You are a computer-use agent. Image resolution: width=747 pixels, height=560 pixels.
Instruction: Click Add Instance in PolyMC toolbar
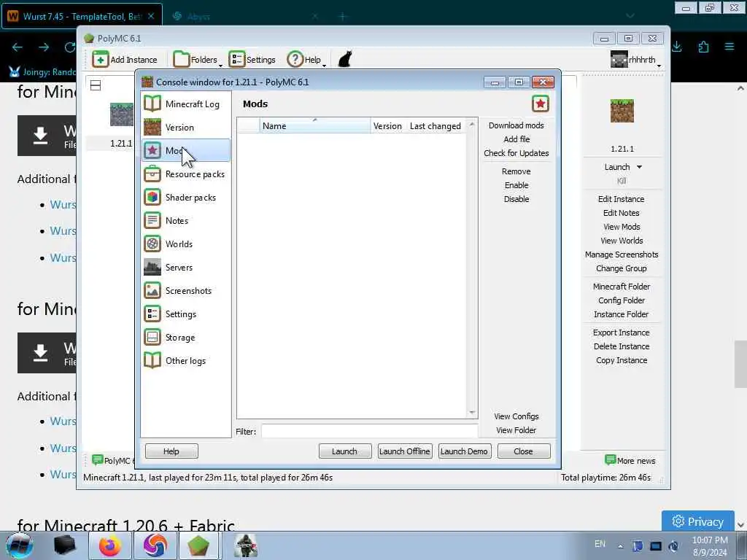pos(125,60)
